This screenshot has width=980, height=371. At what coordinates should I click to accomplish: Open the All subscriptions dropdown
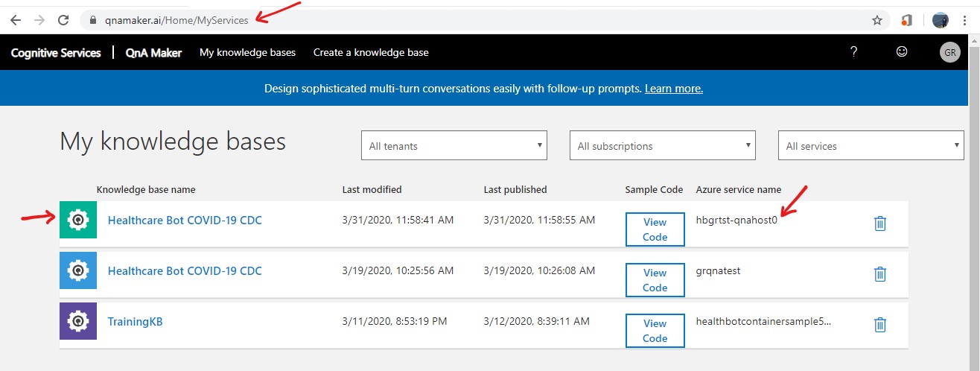(663, 145)
